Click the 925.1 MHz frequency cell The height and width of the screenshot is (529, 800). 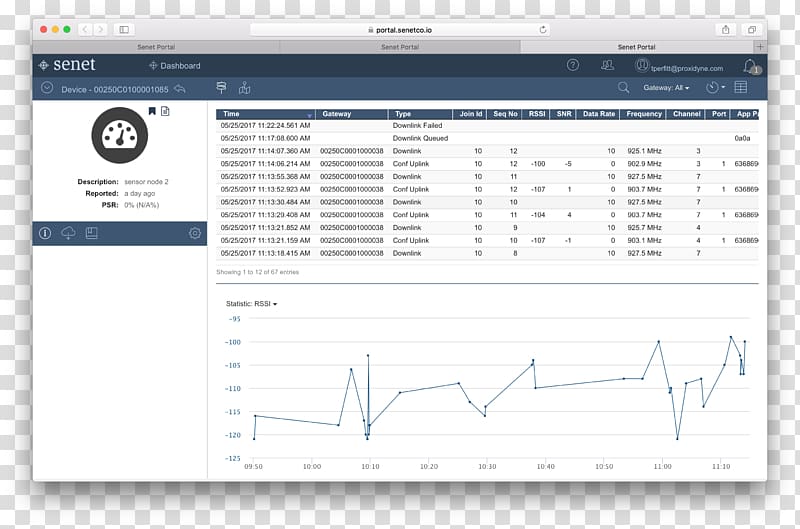pyautogui.click(x=644, y=151)
